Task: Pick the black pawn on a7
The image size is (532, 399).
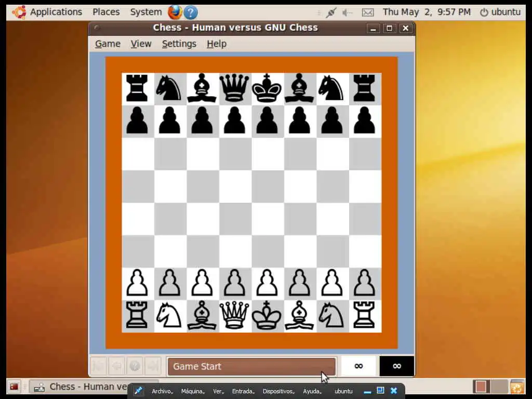Action: click(137, 120)
